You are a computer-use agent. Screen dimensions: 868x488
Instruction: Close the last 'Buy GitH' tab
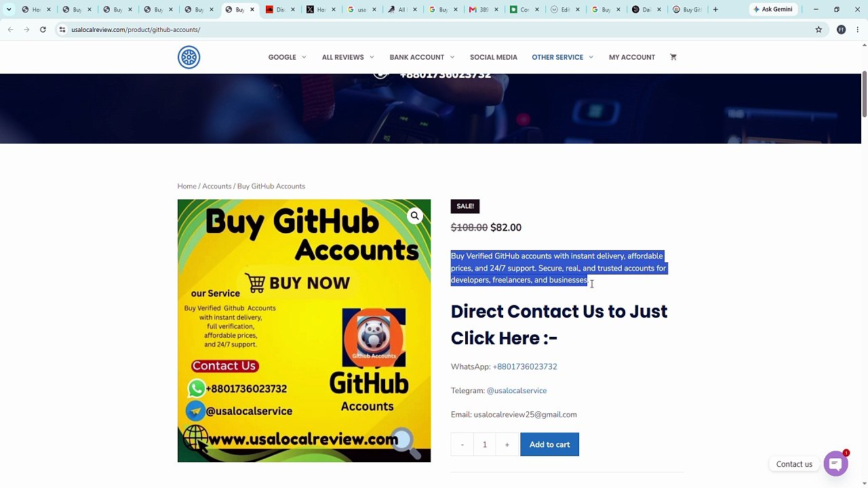pos(700,9)
